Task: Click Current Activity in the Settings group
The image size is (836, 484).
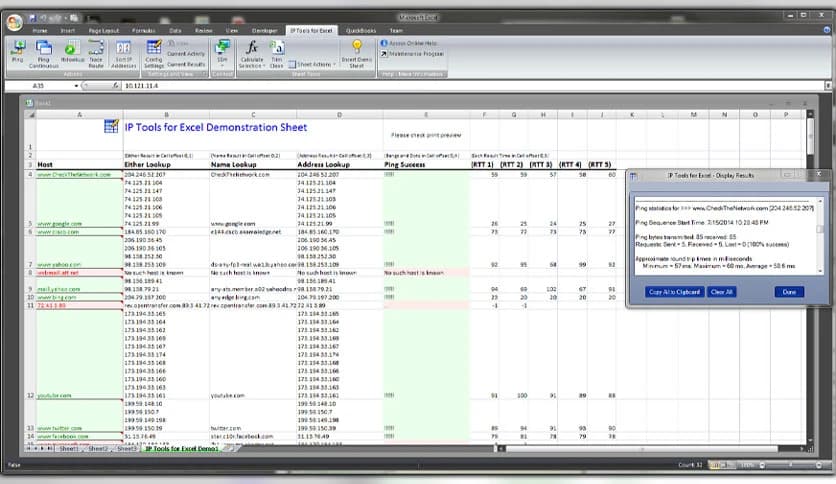Action: pyautogui.click(x=186, y=54)
